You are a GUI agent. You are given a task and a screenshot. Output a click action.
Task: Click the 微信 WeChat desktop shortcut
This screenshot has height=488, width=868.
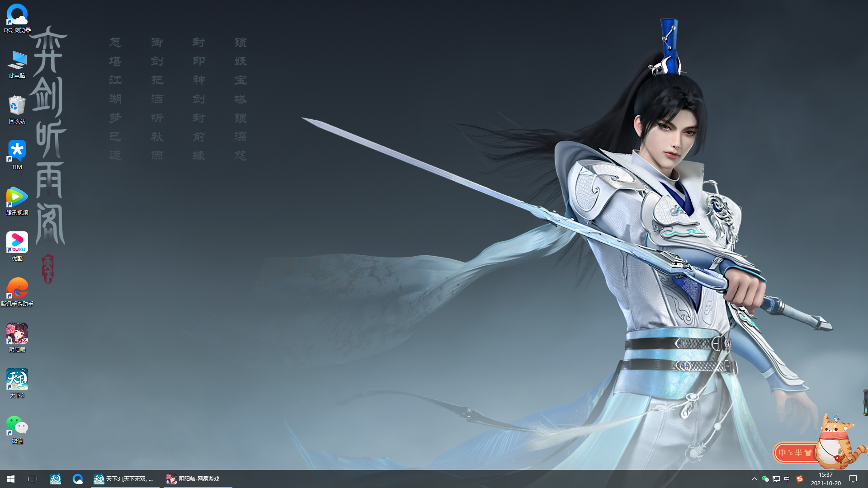click(x=17, y=429)
